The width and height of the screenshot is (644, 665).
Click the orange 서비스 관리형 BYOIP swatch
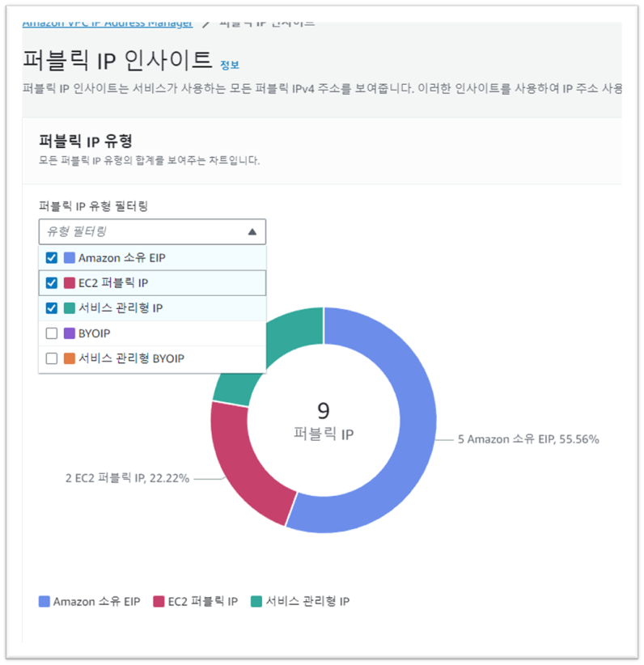[69, 358]
